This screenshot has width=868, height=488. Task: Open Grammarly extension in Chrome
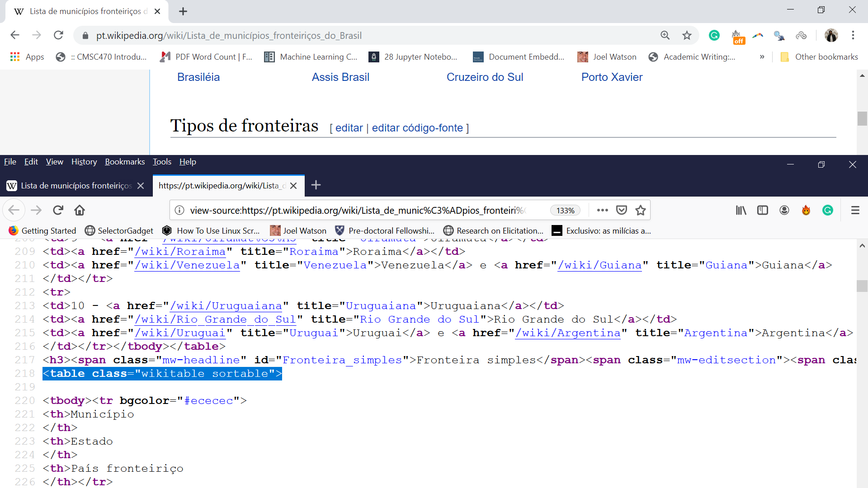(x=714, y=35)
